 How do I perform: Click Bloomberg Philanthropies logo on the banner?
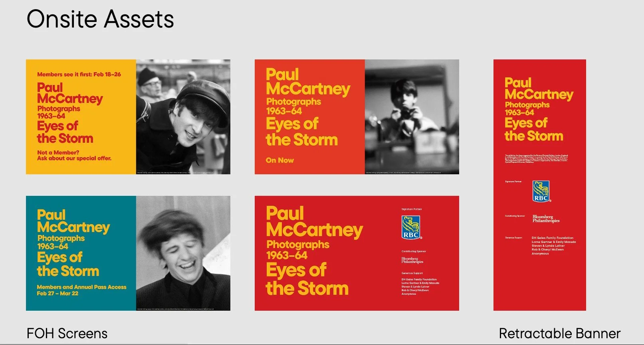point(546,219)
